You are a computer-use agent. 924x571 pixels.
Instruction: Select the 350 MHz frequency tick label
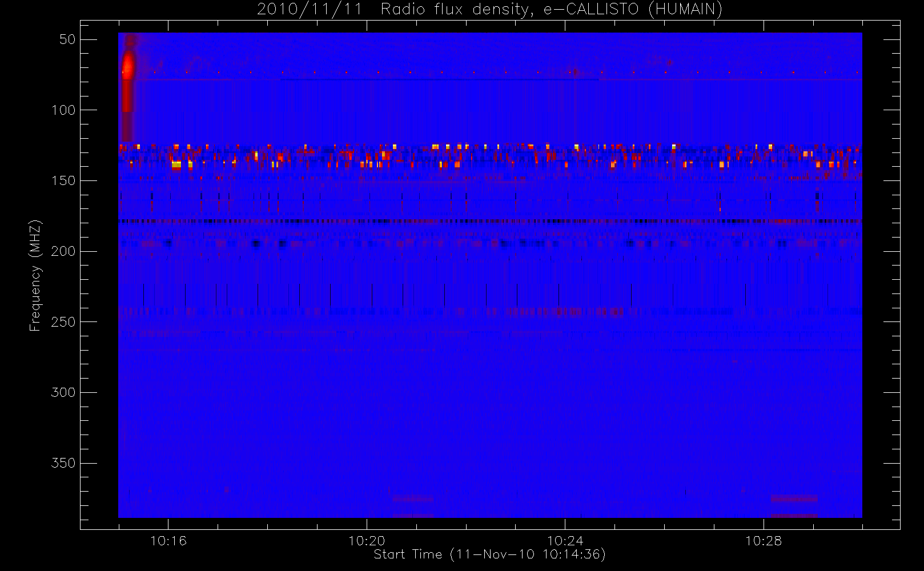pyautogui.click(x=63, y=463)
